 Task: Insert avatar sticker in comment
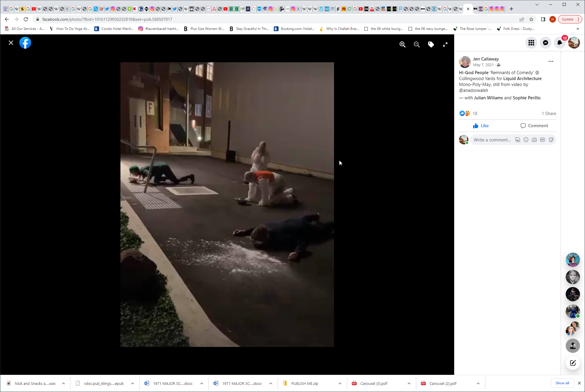(518, 140)
